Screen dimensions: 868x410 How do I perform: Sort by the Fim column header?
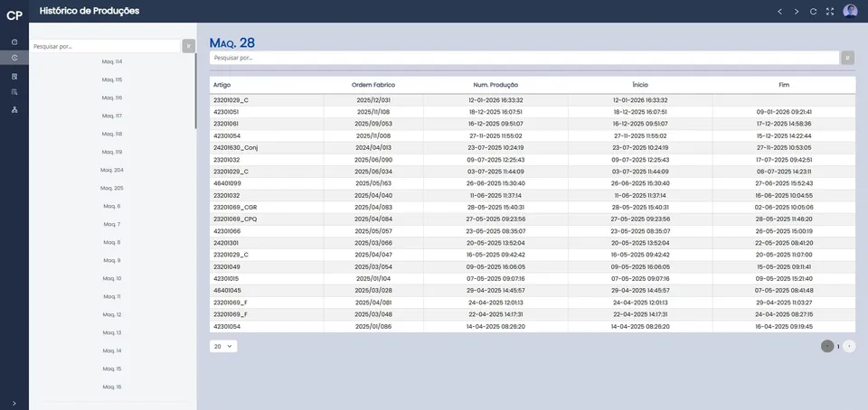pos(784,85)
